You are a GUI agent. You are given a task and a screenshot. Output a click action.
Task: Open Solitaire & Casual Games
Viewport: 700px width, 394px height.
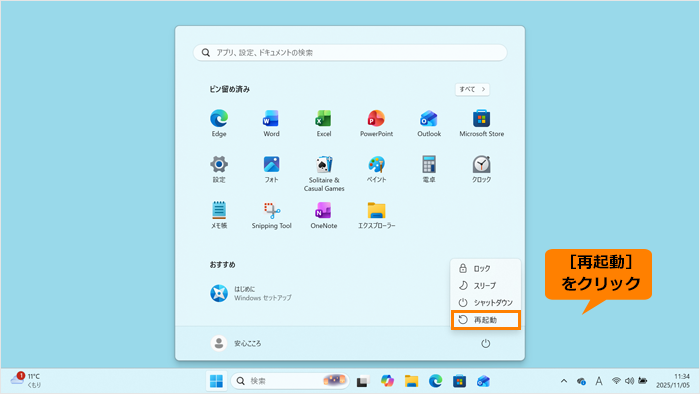[x=324, y=174]
